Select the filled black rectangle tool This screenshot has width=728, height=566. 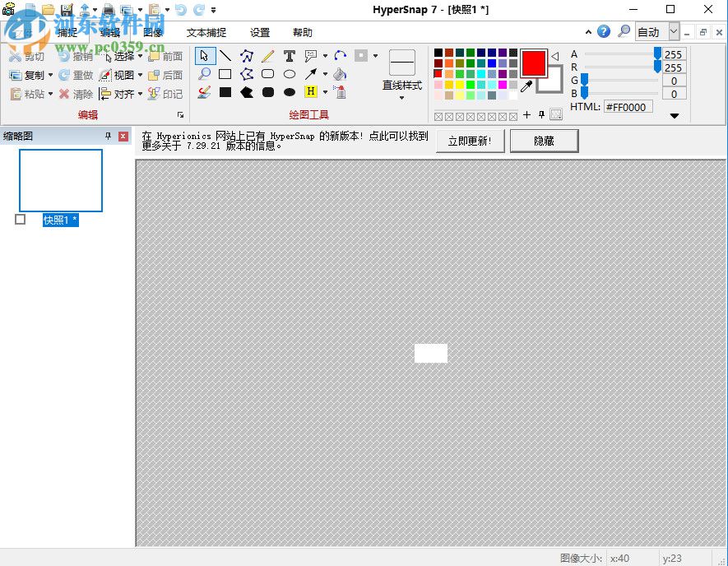225,92
